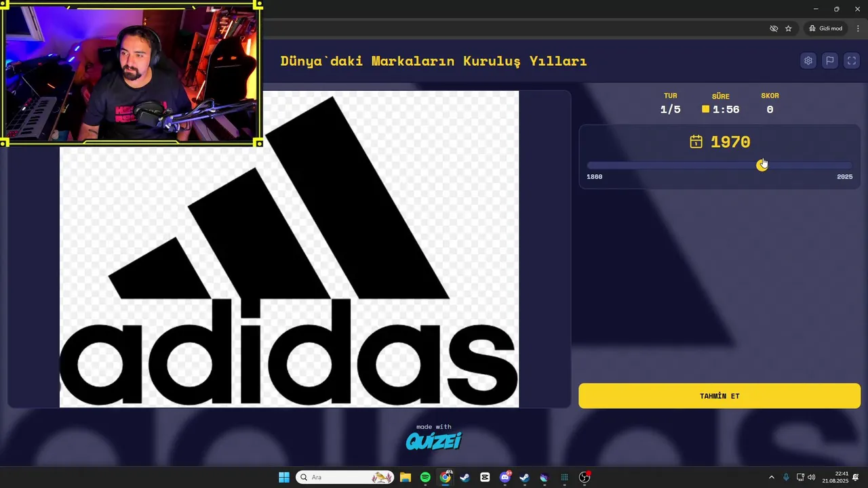The height and width of the screenshot is (488, 868).
Task: Click the flag report icon
Action: [829, 60]
